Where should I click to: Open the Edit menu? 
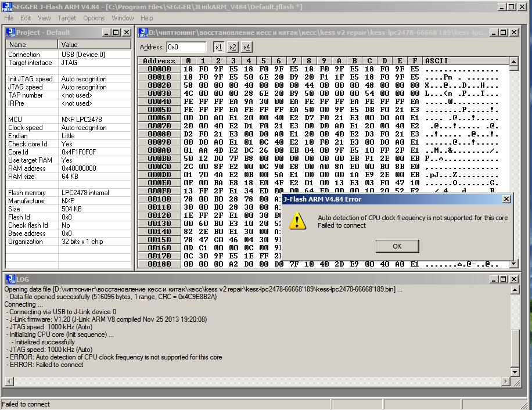click(x=26, y=18)
